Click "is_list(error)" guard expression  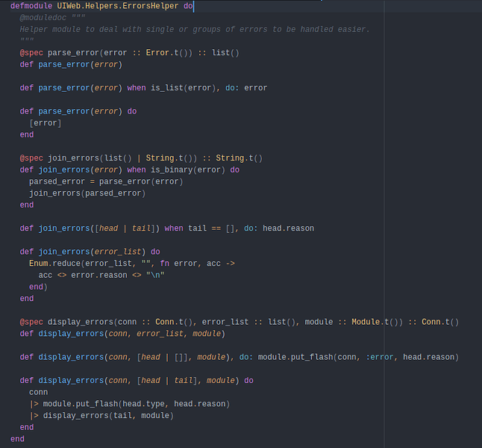point(184,87)
